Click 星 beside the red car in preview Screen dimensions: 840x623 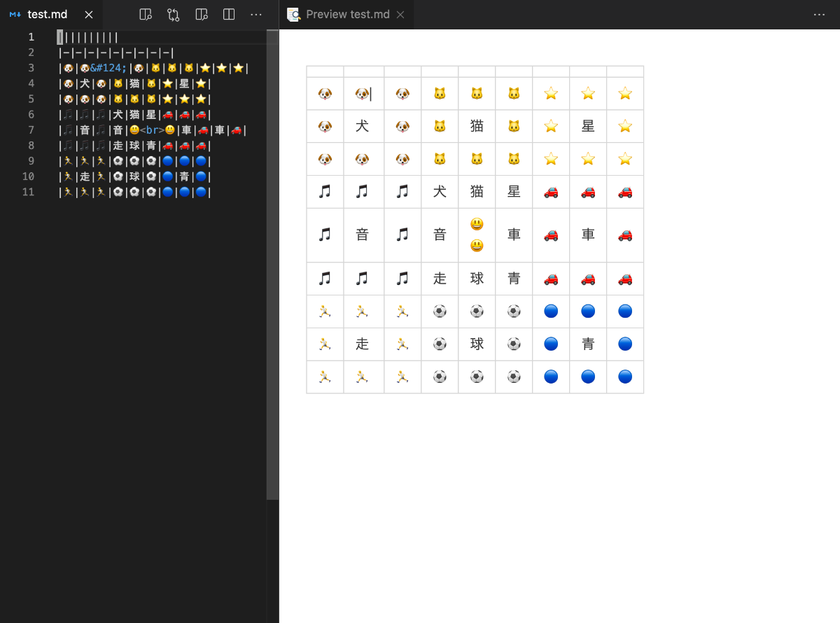coord(514,192)
